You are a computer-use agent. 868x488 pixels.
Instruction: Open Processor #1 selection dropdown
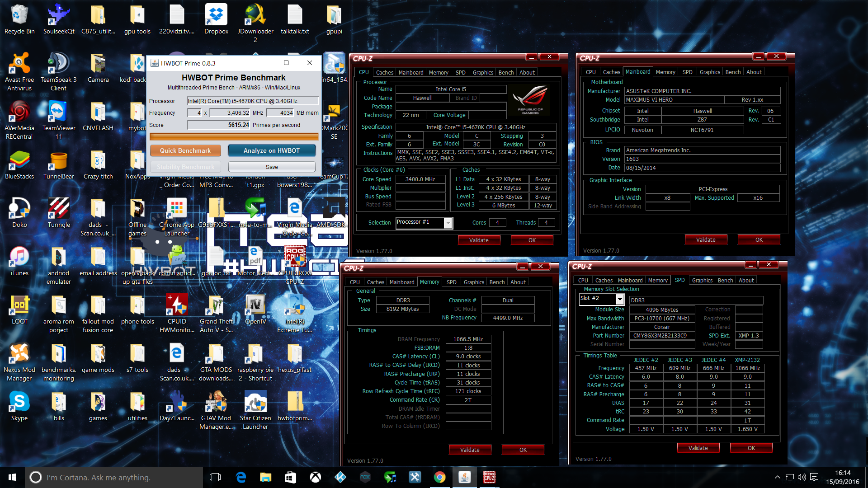click(x=448, y=223)
